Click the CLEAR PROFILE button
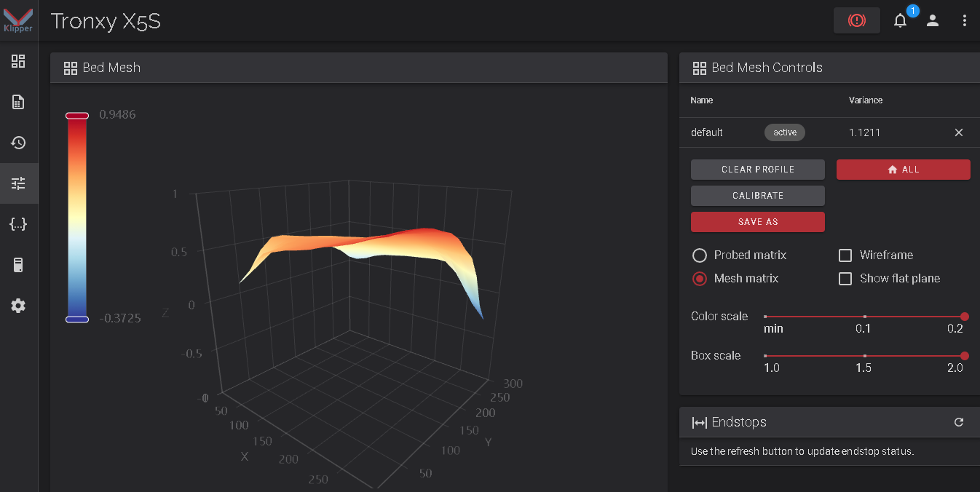Viewport: 980px width, 492px height. 758,170
